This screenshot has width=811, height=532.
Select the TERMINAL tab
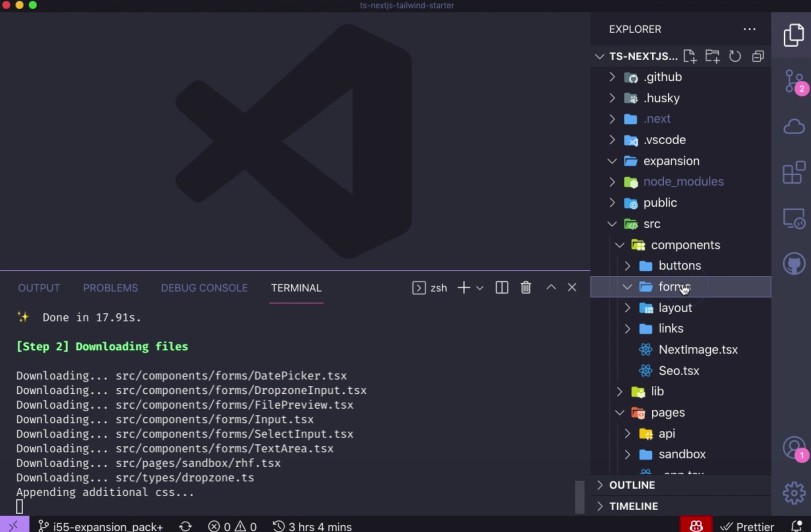tap(296, 288)
